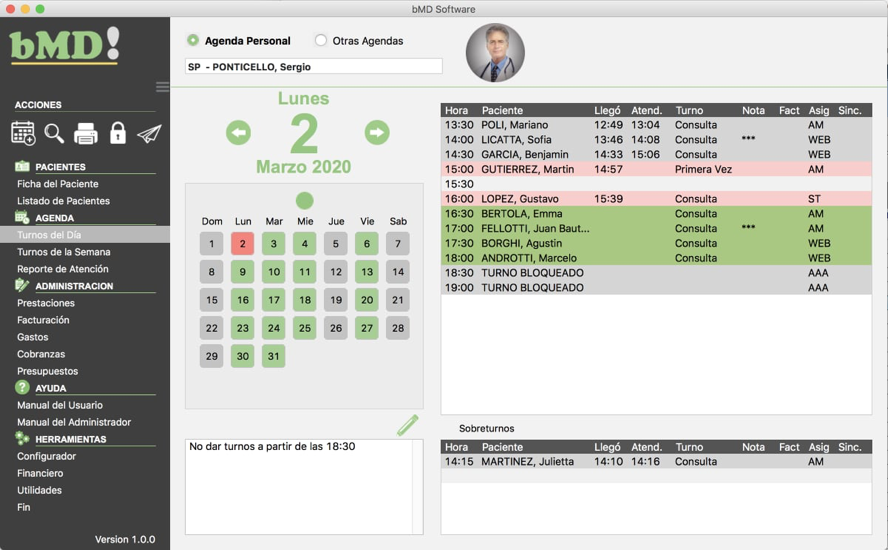Open Utilidades in Herramientas
888x550 pixels.
40,490
